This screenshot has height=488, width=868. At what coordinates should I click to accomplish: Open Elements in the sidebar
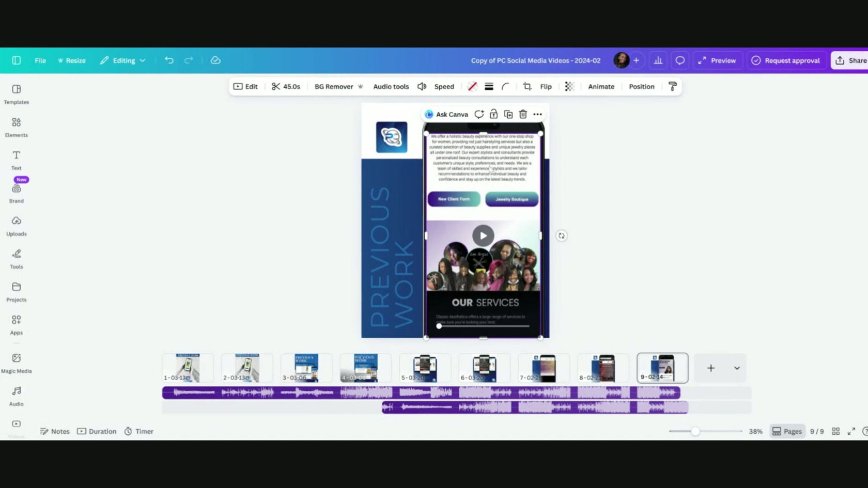(17, 128)
